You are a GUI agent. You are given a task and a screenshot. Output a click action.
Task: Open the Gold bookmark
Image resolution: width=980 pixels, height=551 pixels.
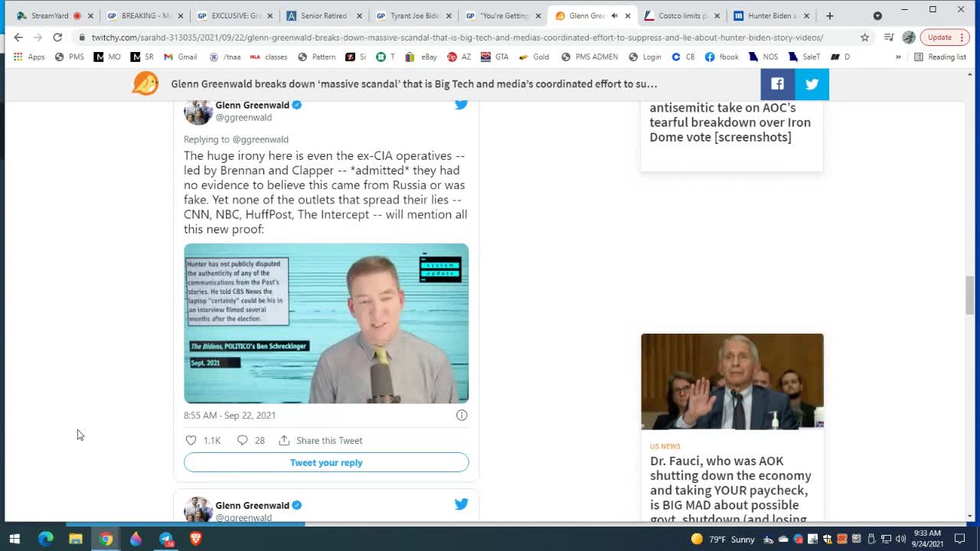(534, 57)
